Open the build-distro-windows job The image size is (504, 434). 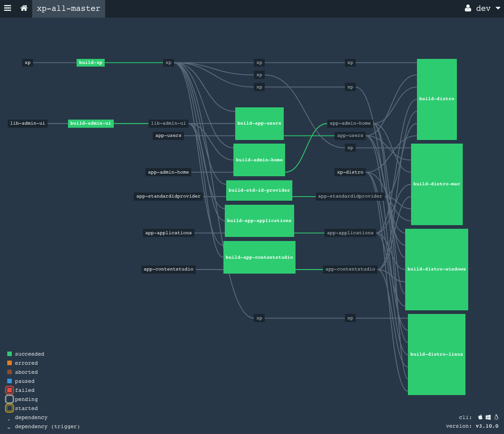[x=436, y=269]
